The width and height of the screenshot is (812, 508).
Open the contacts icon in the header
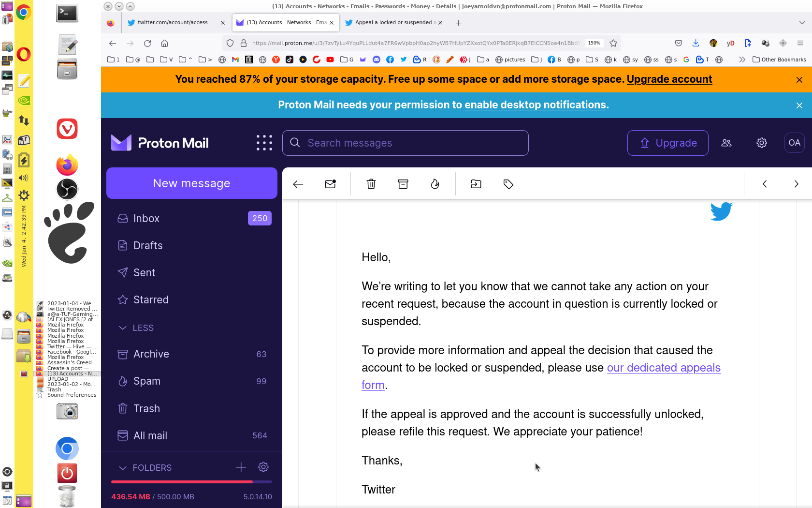click(x=726, y=143)
